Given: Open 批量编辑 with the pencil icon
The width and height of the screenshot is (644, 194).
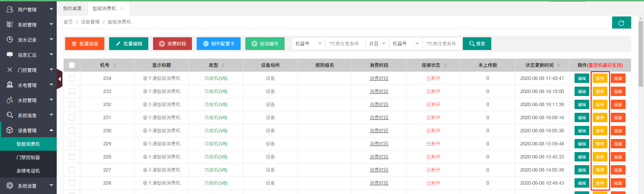Looking at the screenshot, I should (x=129, y=44).
